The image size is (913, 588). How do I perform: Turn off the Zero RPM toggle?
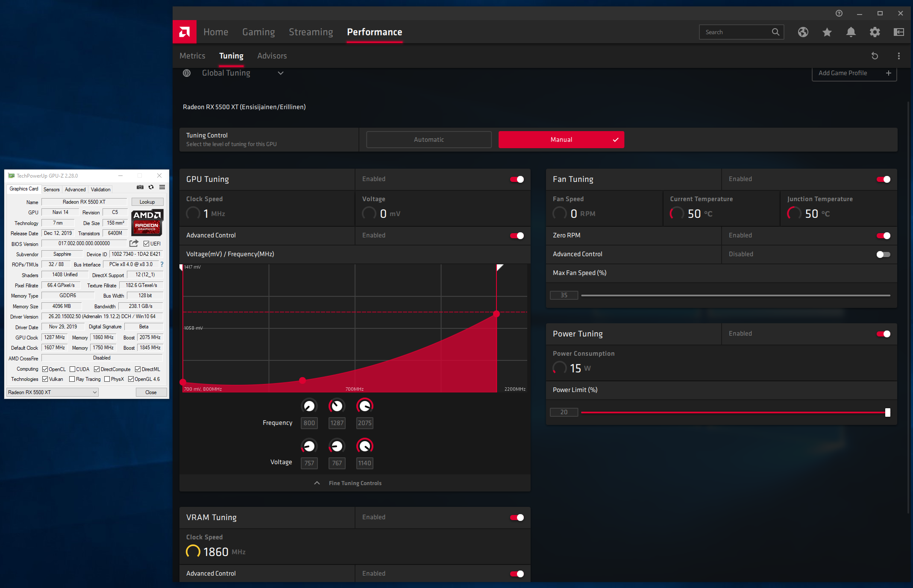click(x=884, y=236)
